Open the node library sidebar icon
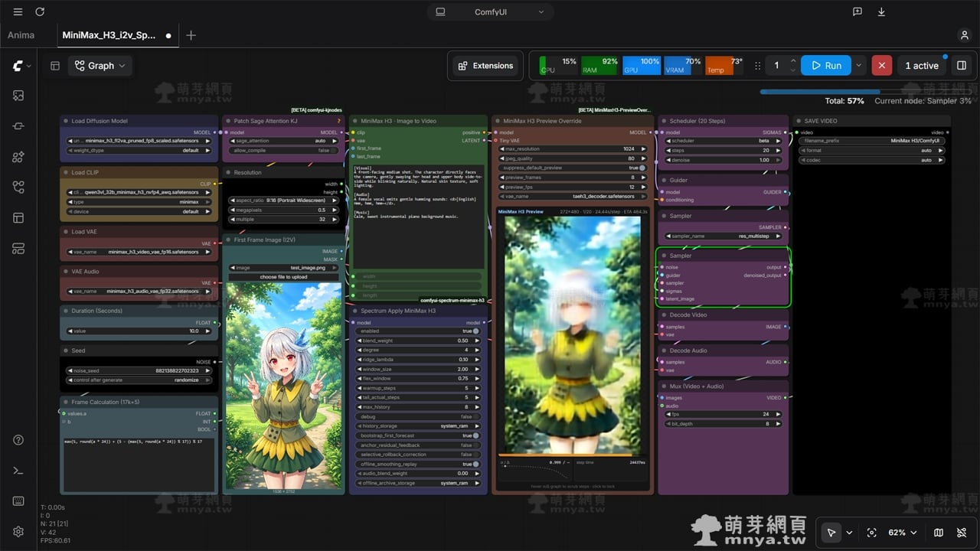 pyautogui.click(x=18, y=126)
